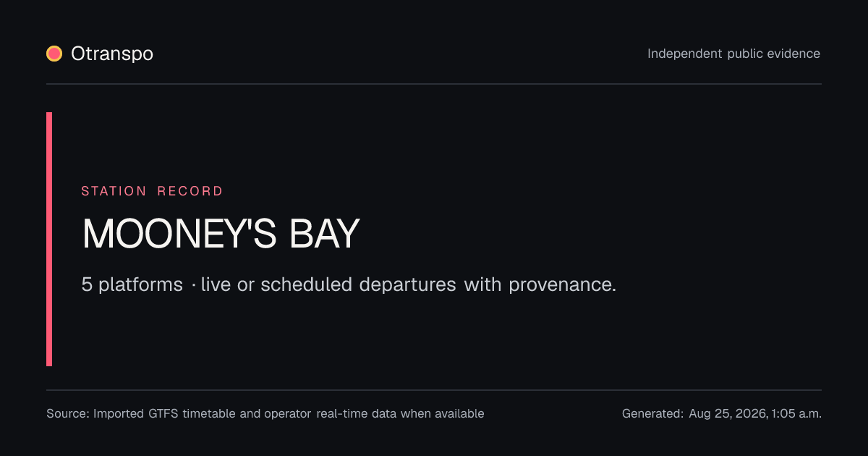This screenshot has width=868, height=456.
Task: Click the horizontal divider below the header
Action: click(x=434, y=84)
